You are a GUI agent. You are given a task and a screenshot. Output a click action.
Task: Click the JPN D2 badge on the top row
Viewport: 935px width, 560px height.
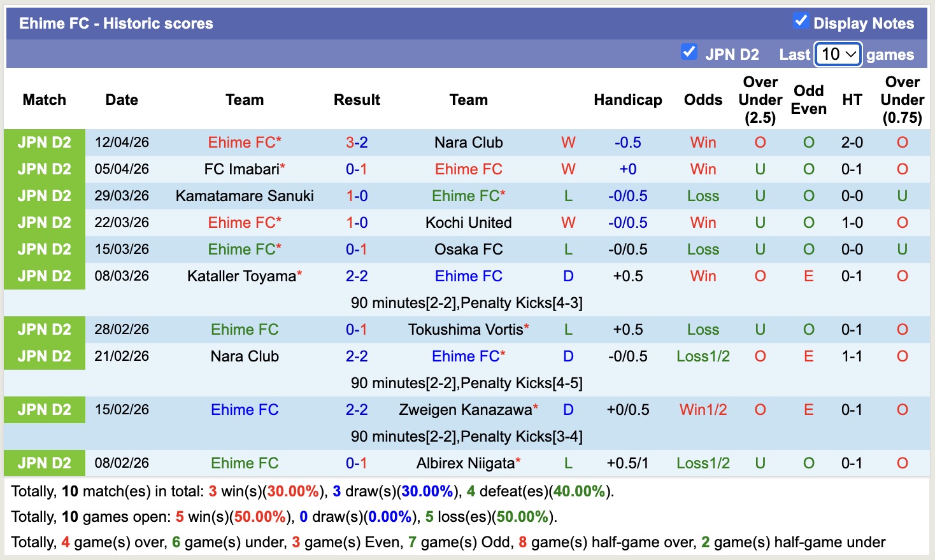[44, 142]
